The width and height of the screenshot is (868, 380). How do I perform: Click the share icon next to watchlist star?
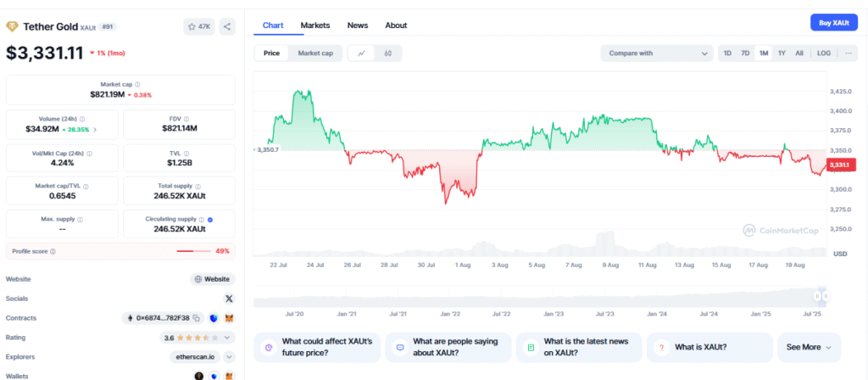(x=227, y=26)
